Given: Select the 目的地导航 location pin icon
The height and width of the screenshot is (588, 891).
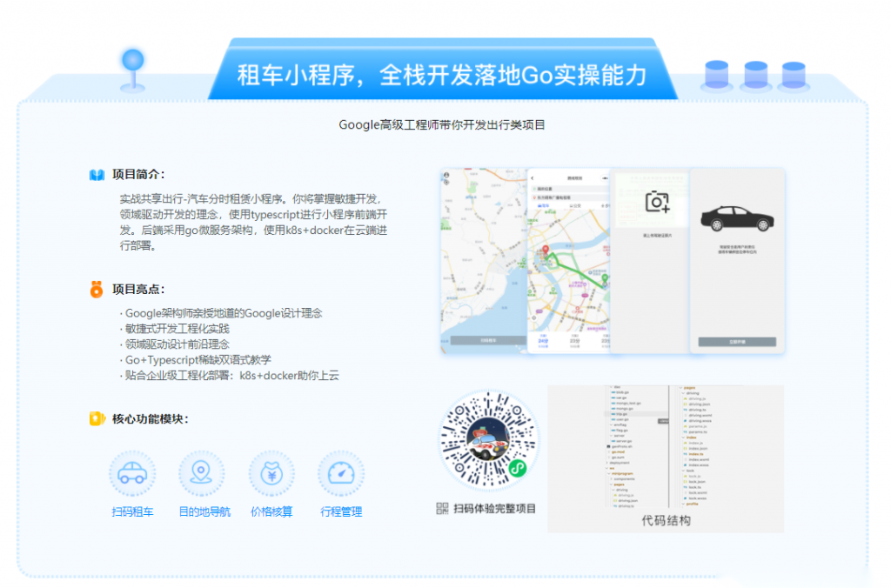Looking at the screenshot, I should (x=201, y=473).
